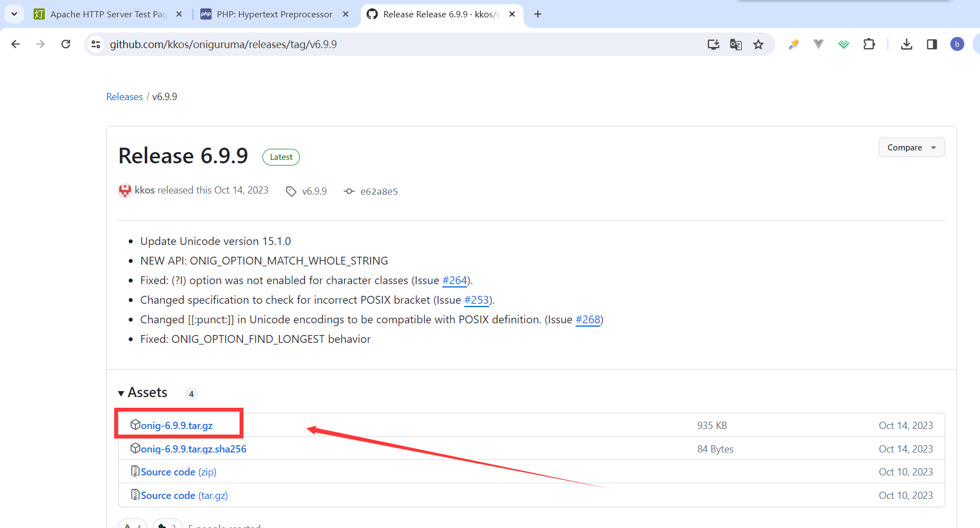
Task: Translate this page icon
Action: [736, 44]
